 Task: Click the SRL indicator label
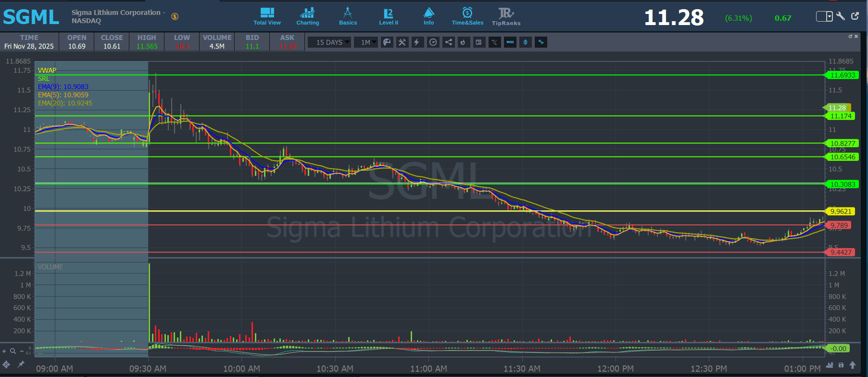pyautogui.click(x=44, y=78)
